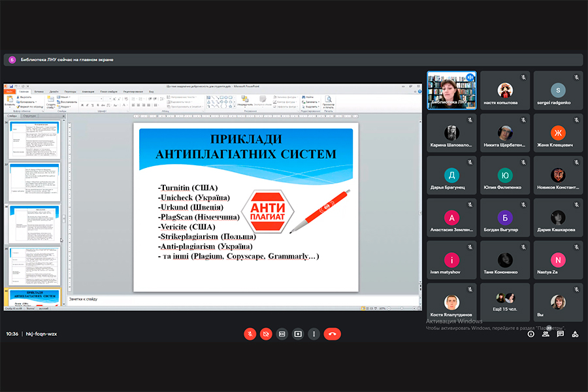The image size is (588, 392).
Task: Open the three-dot more options menu
Action: point(314,334)
